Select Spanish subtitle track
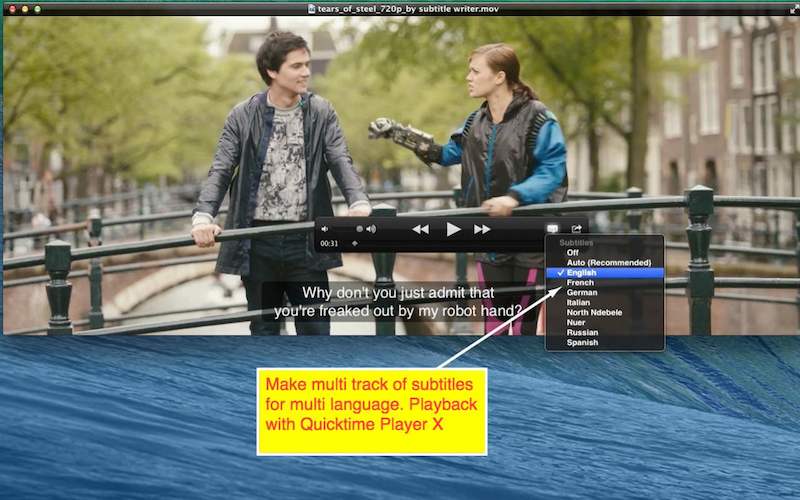The width and height of the screenshot is (800, 500). point(605,342)
